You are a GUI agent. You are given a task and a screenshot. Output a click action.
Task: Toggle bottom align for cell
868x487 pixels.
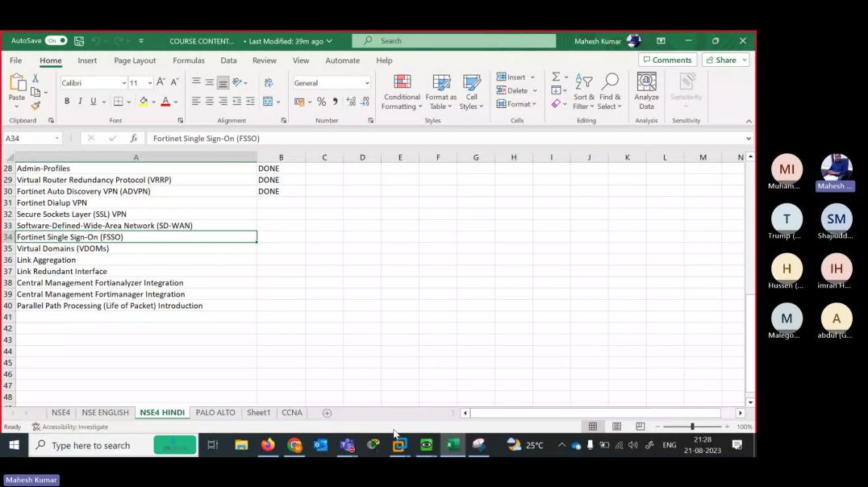click(x=223, y=82)
